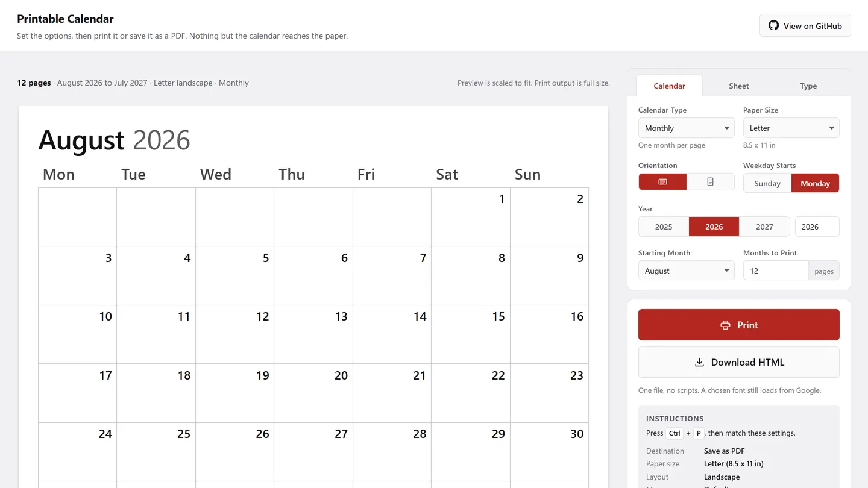Click the August 1 day cell
868x488 pixels.
(x=471, y=217)
